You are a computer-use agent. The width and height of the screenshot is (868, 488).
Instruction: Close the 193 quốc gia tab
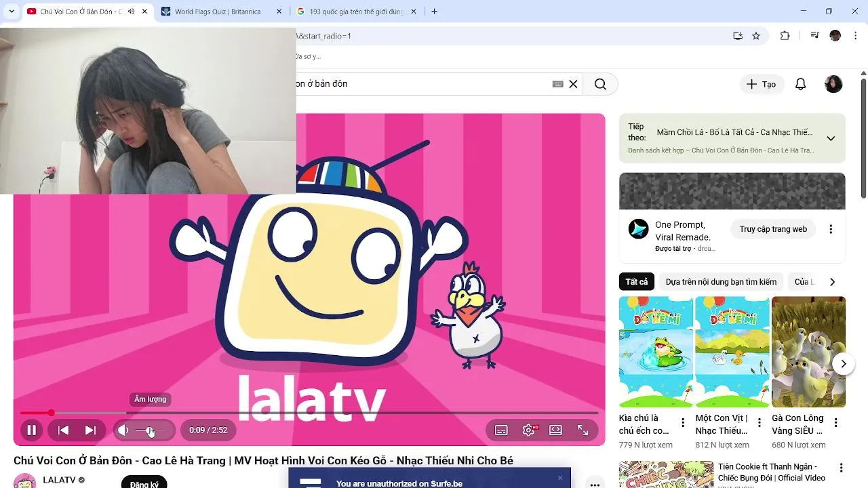click(x=415, y=12)
